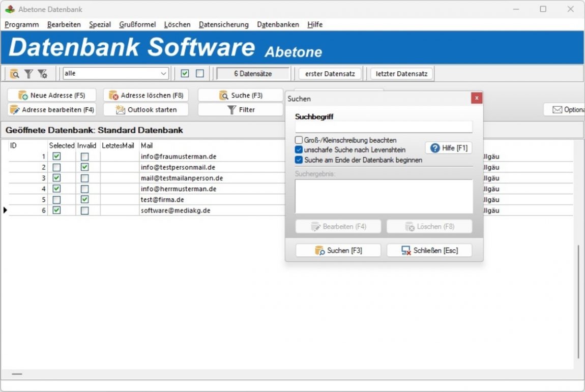Screen dimensions: 585x392
Task: Click the Invalid column header
Action: [x=87, y=145]
